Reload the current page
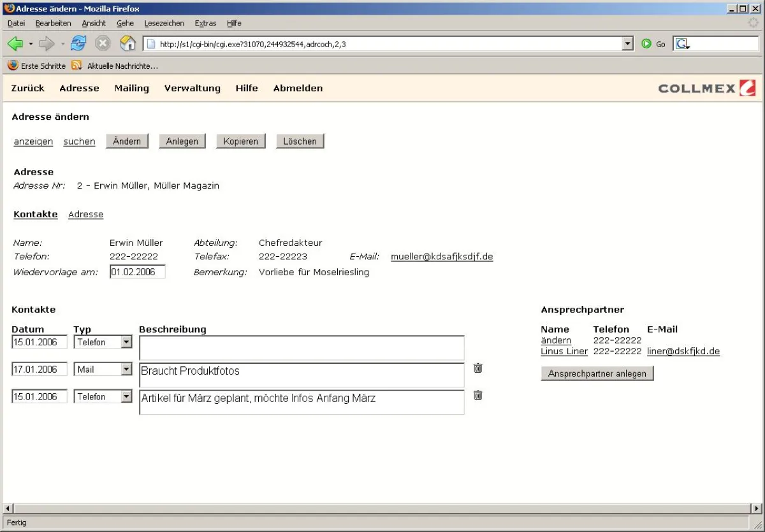The width and height of the screenshot is (765, 532). click(78, 43)
